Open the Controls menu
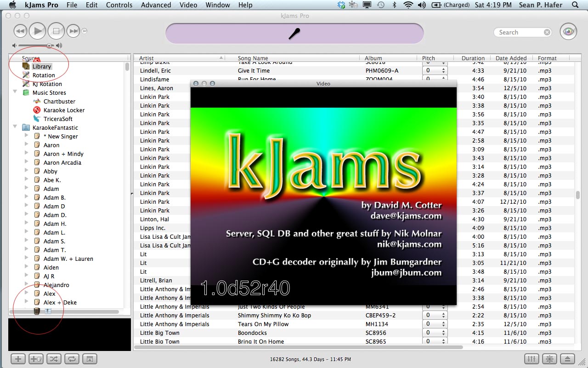The width and height of the screenshot is (588, 368). click(x=119, y=5)
